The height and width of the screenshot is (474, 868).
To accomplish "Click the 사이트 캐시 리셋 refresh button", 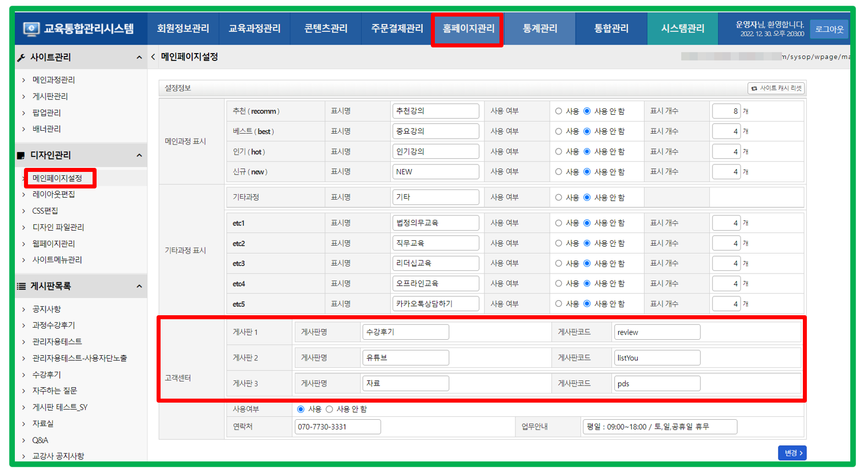I will pyautogui.click(x=776, y=88).
